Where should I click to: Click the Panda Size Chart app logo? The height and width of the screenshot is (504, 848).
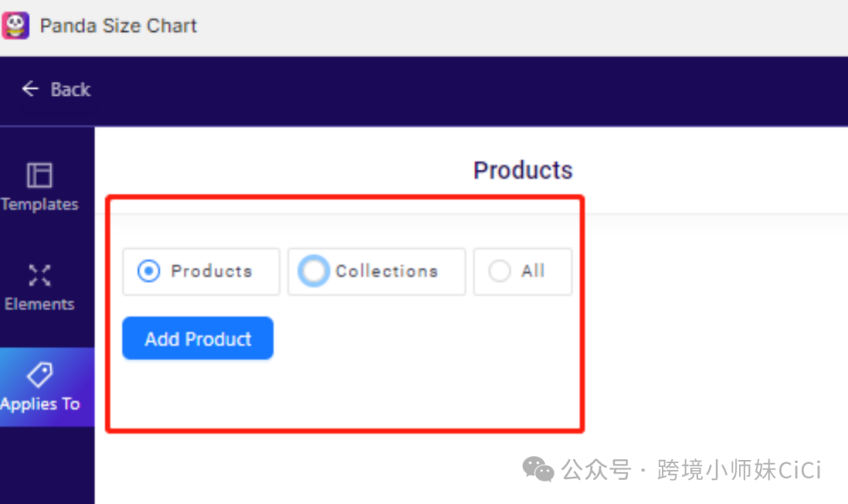(x=15, y=25)
